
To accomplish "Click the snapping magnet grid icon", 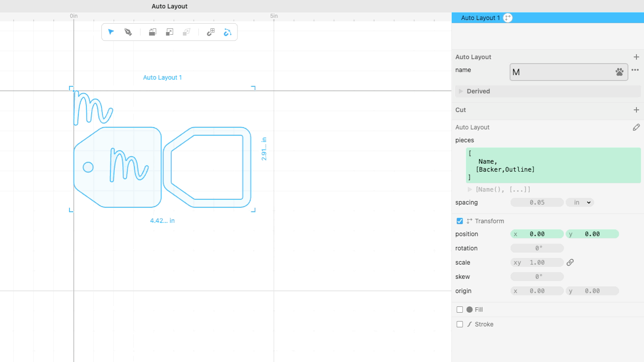I will point(210,32).
